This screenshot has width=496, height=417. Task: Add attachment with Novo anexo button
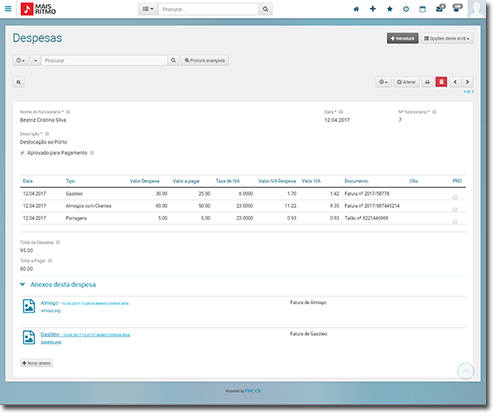(36, 363)
